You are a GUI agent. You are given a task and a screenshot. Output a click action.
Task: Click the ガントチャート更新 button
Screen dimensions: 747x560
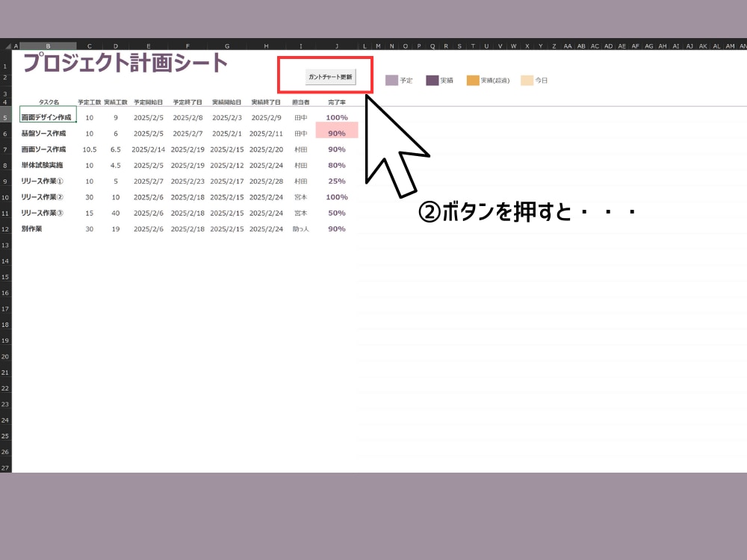pyautogui.click(x=330, y=77)
